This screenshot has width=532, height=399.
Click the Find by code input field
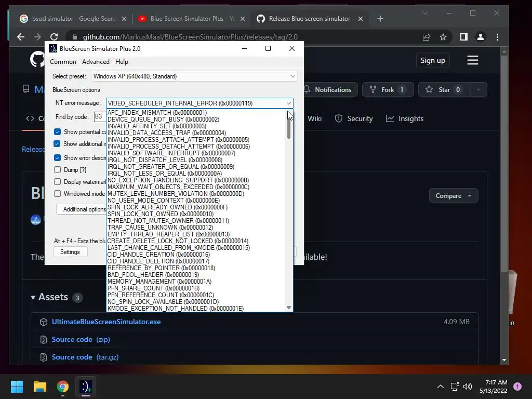point(100,117)
